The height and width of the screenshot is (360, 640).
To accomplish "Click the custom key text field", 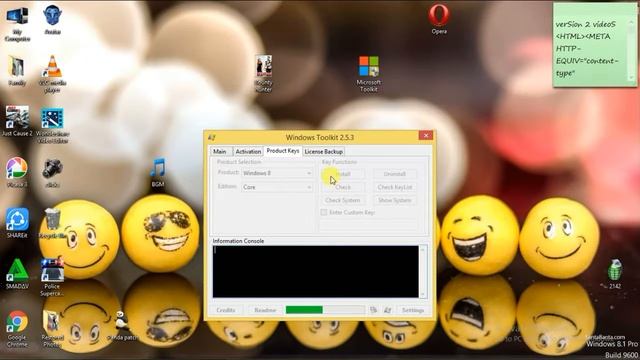I will (369, 224).
